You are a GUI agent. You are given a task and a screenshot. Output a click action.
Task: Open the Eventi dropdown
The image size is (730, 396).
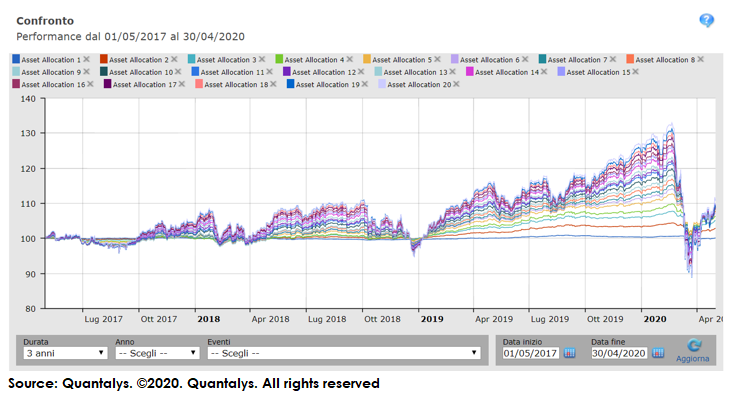pyautogui.click(x=344, y=353)
